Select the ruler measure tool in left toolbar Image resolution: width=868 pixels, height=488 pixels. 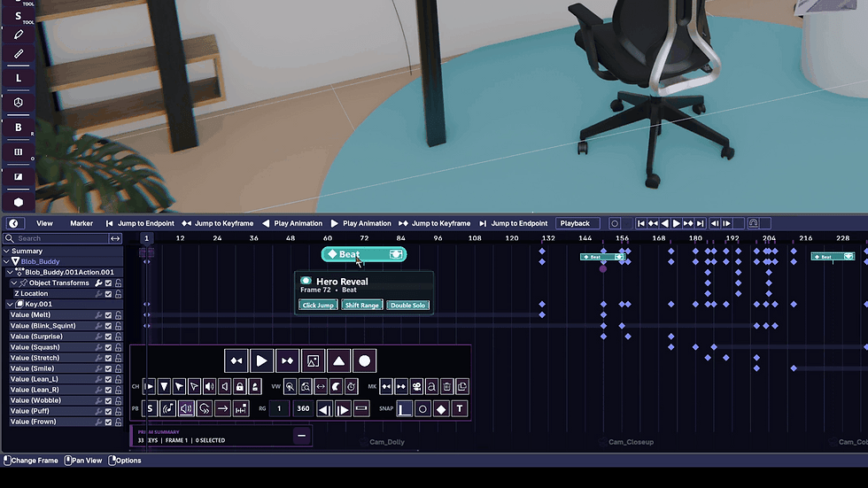point(19,54)
